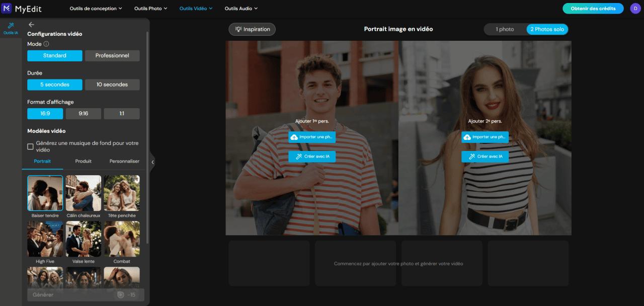Collapse the left panel with the arrow handle
The image size is (644, 306).
coord(153,162)
